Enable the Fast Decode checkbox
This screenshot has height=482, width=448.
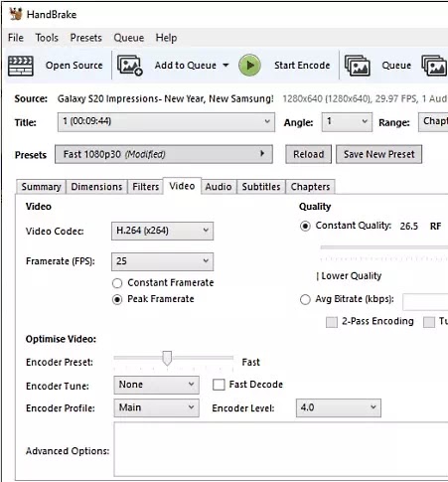(219, 385)
